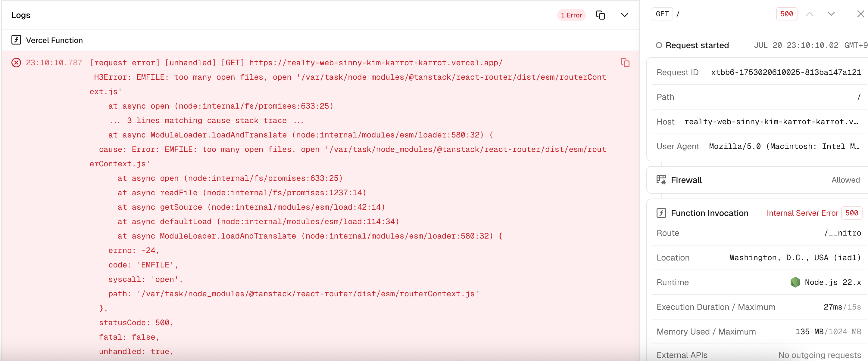Screen dimensions: 868x361
Task: Click the Request ID value xtbb6-1753020610025
Action: pyautogui.click(x=786, y=72)
